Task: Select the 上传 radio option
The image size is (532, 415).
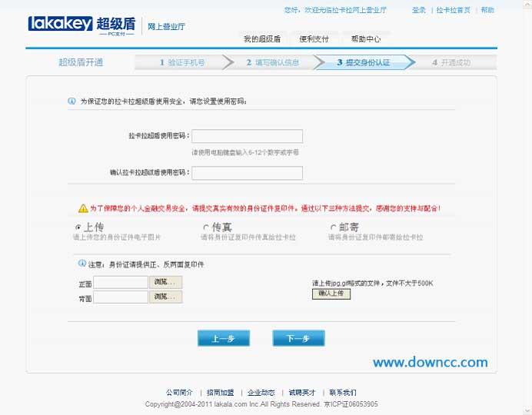Action: [78, 227]
